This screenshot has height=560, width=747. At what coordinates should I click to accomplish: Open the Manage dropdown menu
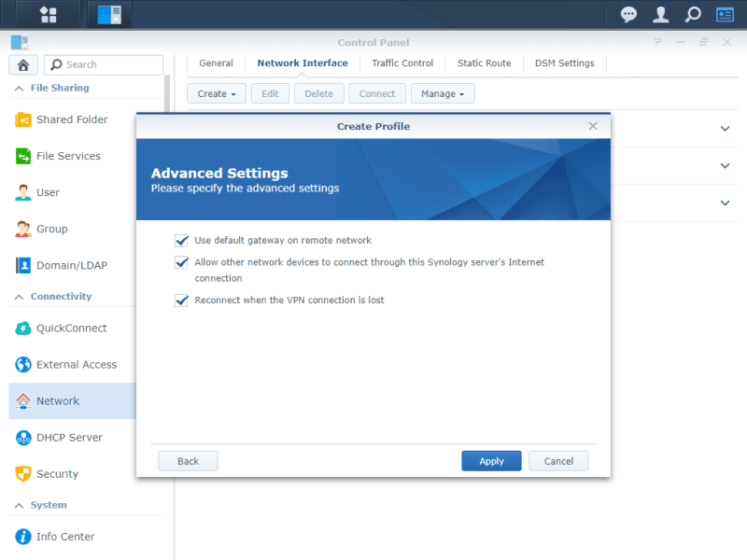(x=443, y=93)
